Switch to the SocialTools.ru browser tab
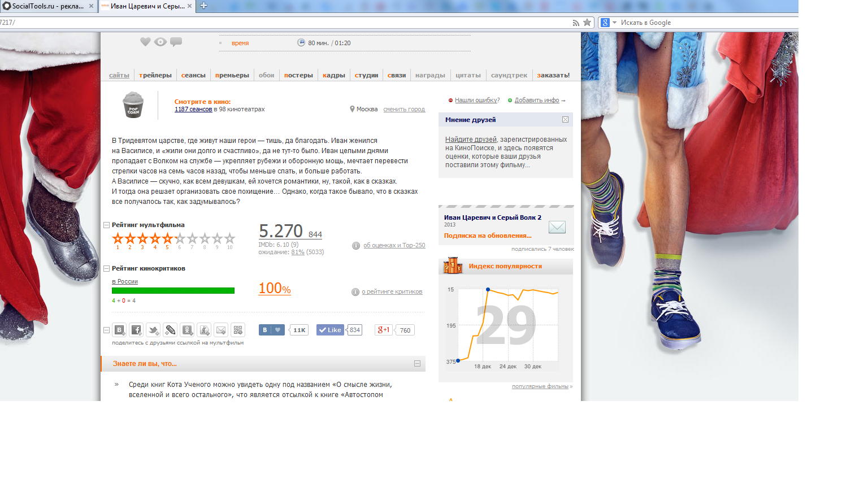 pos(49,6)
